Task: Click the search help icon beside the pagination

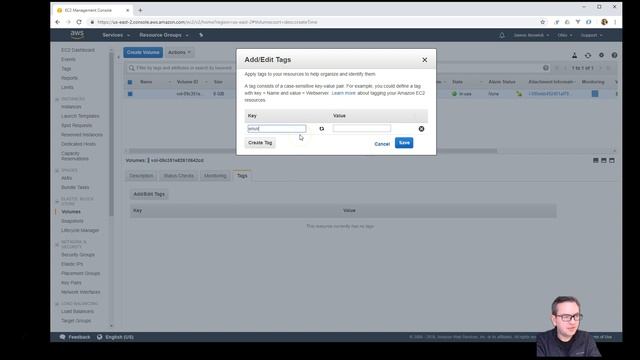Action: [546, 68]
